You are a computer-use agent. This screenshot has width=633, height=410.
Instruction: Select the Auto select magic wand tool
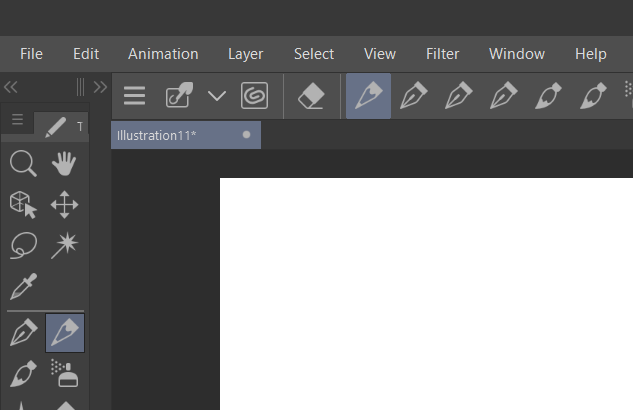point(65,245)
